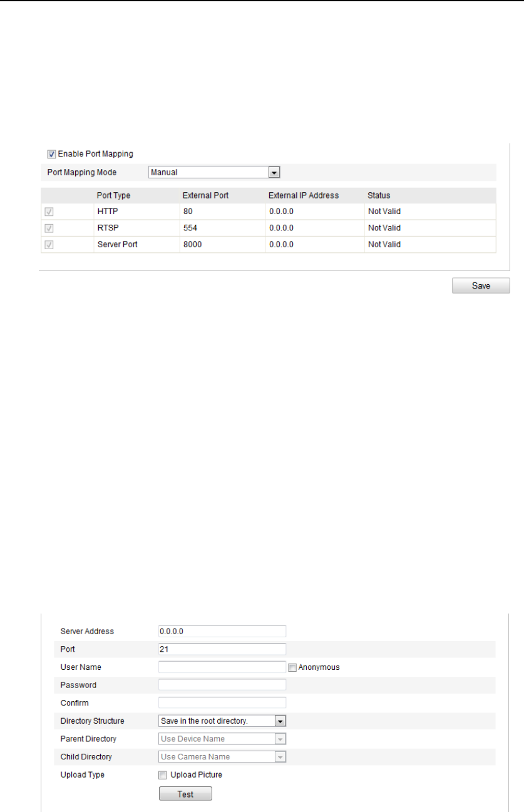The width and height of the screenshot is (524, 812).
Task: Click the Test button
Action: click(x=185, y=794)
